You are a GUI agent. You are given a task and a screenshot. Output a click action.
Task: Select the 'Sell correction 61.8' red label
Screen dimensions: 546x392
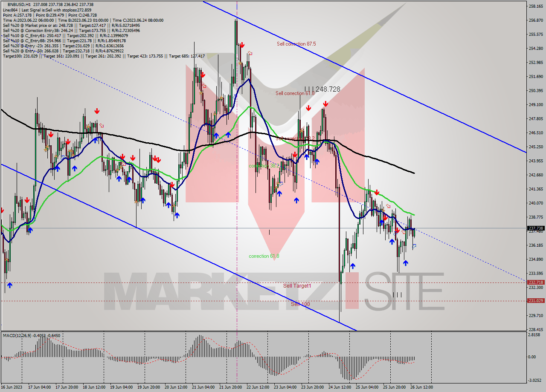(x=295, y=93)
